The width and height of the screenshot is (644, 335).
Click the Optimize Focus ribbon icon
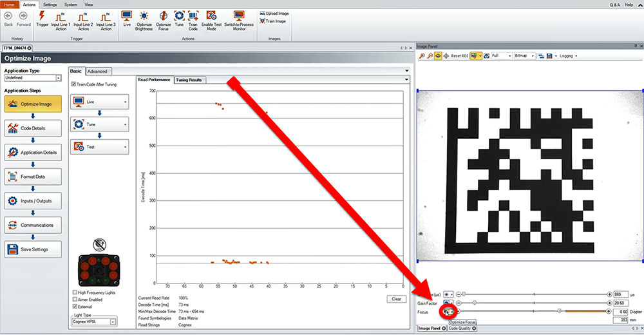[x=164, y=19]
